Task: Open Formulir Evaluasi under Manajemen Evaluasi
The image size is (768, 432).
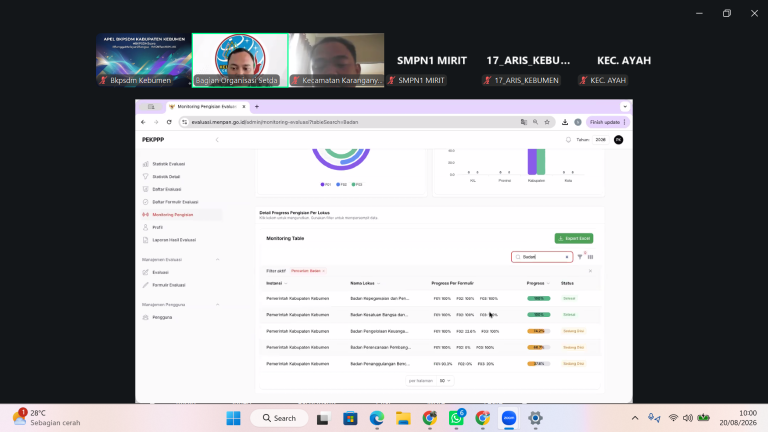Action: 168,285
